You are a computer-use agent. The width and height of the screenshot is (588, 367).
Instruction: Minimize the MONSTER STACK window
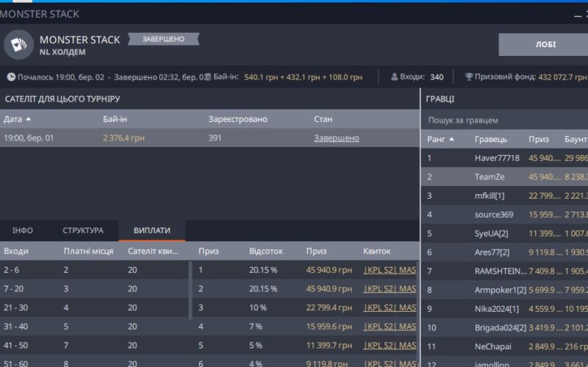[577, 15]
